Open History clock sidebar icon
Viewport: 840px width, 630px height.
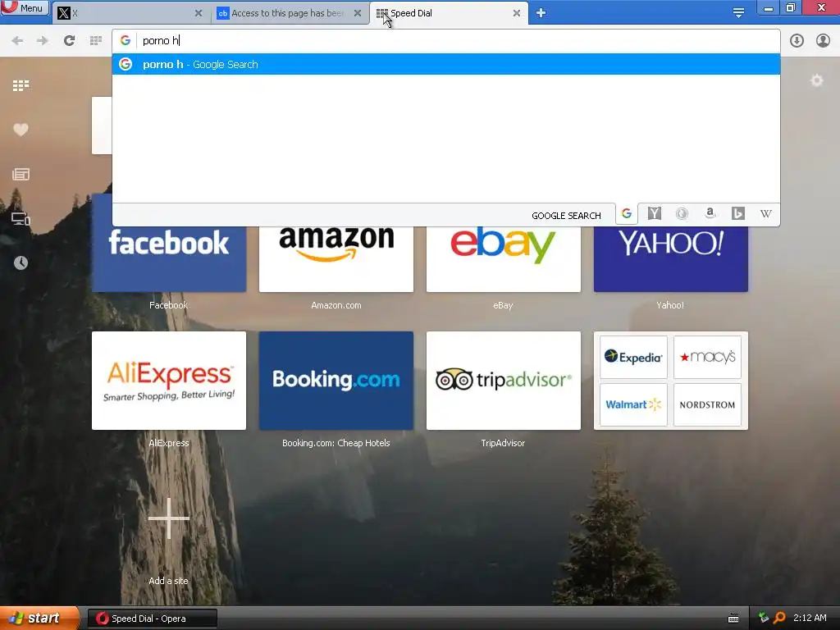pyautogui.click(x=21, y=262)
